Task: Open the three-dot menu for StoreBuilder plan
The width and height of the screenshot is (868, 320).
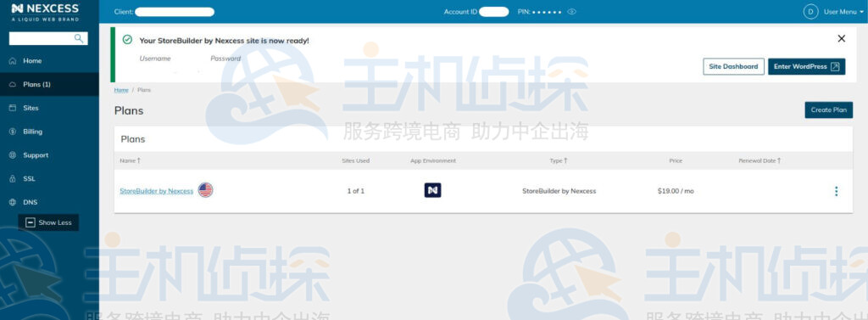Action: (x=836, y=191)
